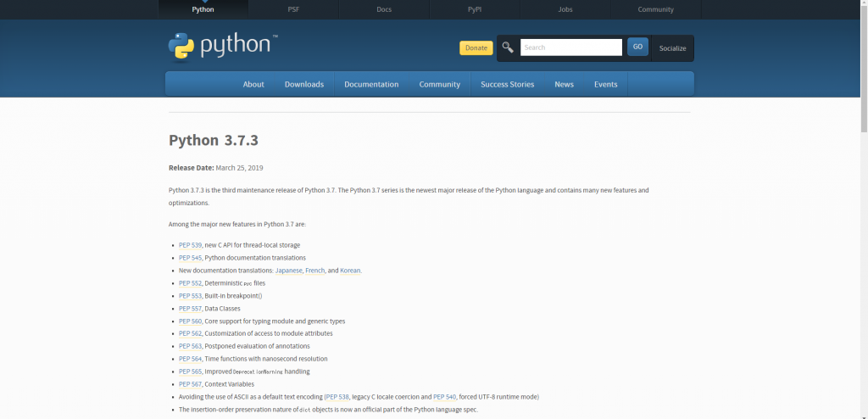Open the Downloads navigation menu

304,84
